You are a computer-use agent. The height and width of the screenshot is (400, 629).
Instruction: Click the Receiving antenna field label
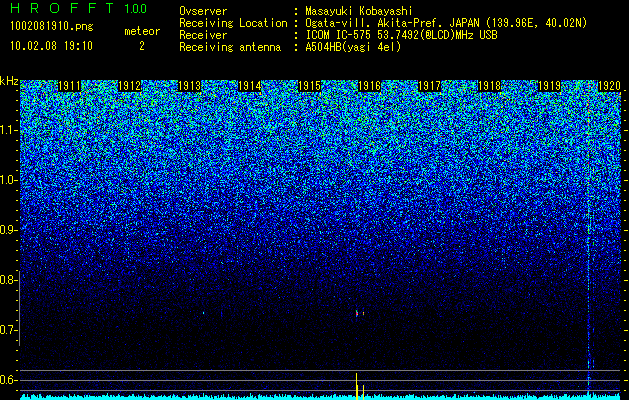coord(230,47)
